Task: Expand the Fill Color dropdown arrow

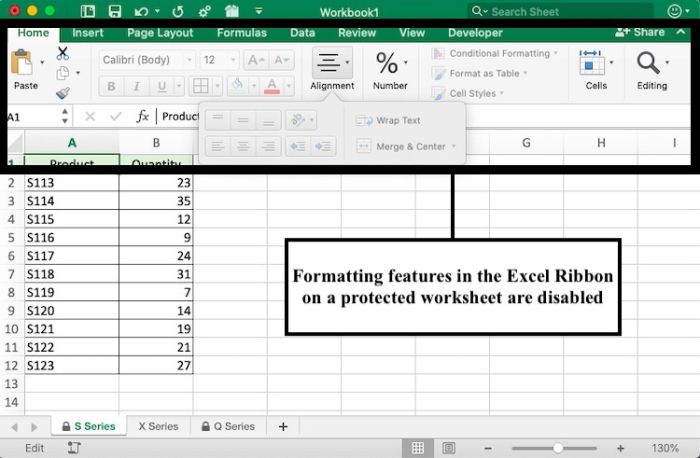Action: pyautogui.click(x=254, y=86)
